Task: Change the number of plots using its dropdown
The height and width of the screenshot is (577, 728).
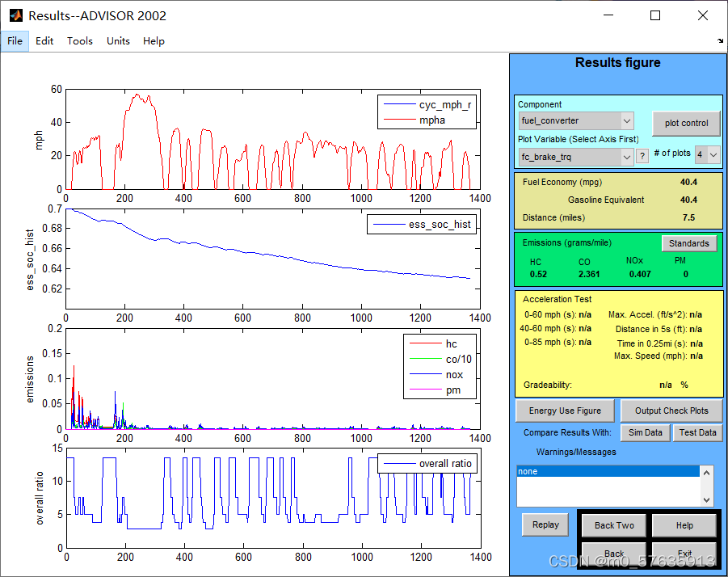Action: point(707,155)
